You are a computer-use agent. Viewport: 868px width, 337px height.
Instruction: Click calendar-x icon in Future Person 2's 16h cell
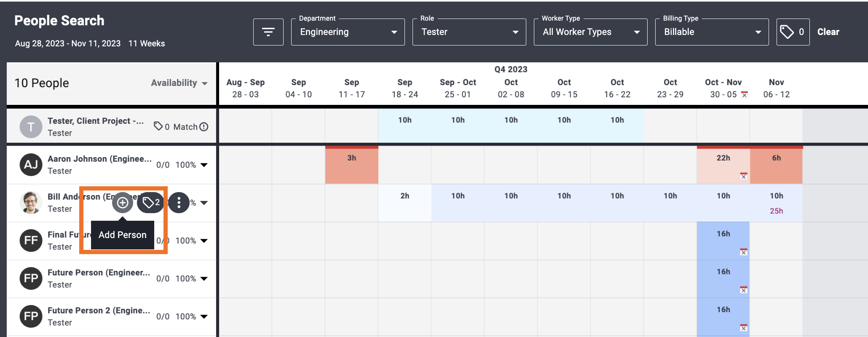744,328
